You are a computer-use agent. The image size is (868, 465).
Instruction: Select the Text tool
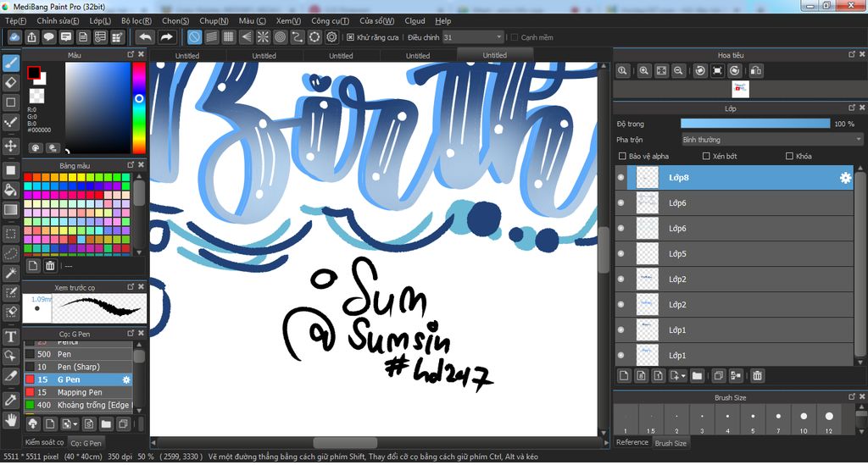pos(10,336)
